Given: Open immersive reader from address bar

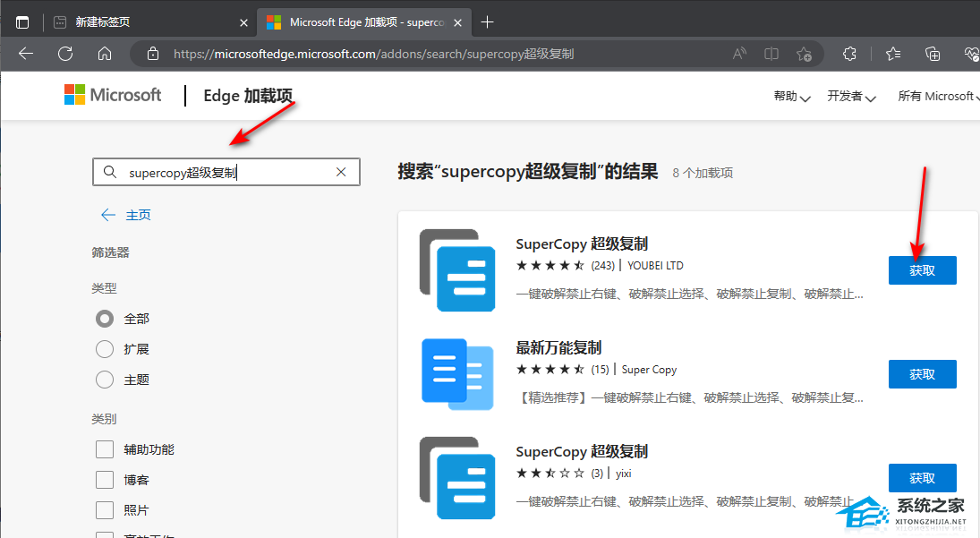Looking at the screenshot, I should [771, 54].
